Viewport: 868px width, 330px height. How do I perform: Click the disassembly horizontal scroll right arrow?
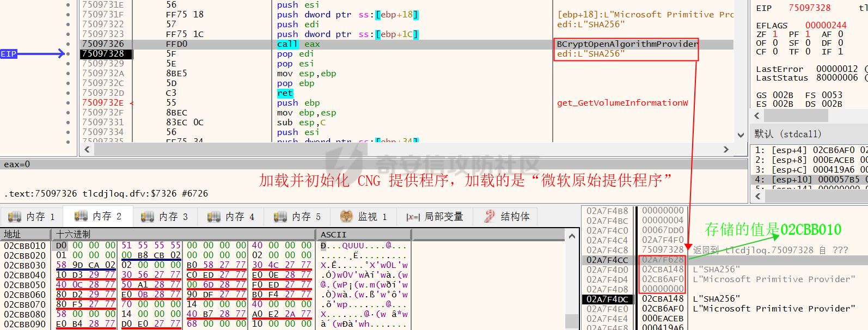point(726,149)
